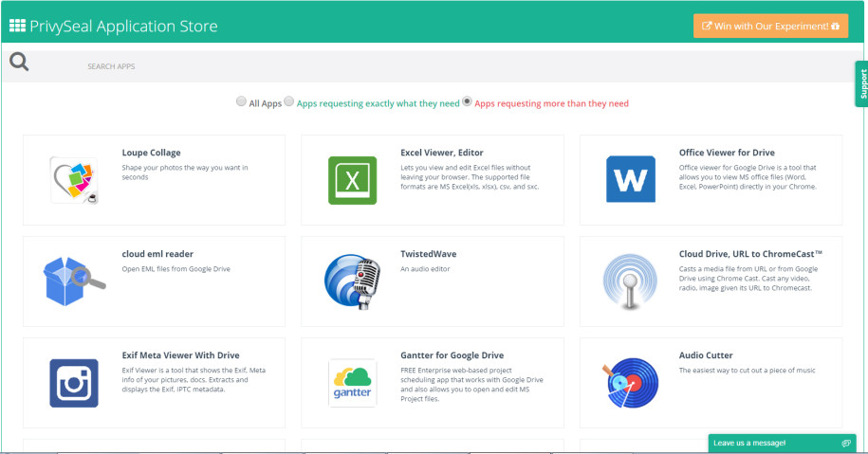Open the Gantter cloud logo icon
The width and height of the screenshot is (868, 454).
pos(353,383)
